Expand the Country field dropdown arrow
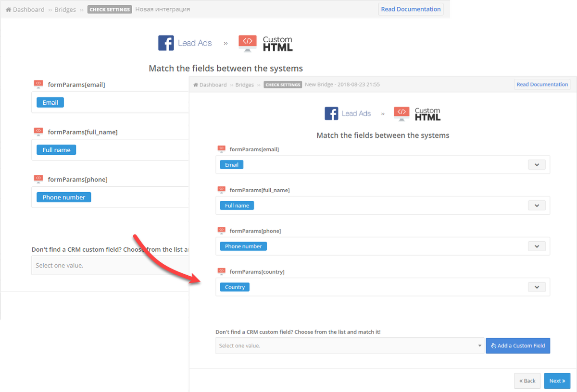The width and height of the screenshot is (577, 392). [x=537, y=287]
